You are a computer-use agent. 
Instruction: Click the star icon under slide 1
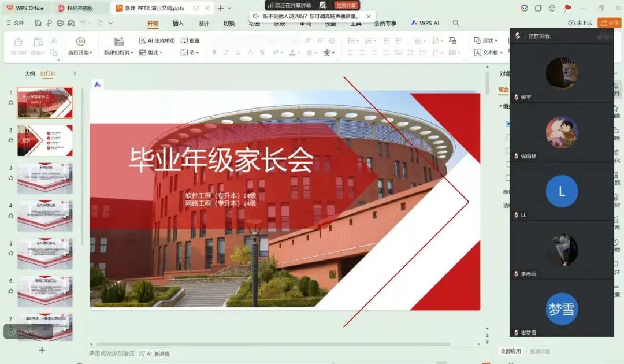[x=10, y=102]
